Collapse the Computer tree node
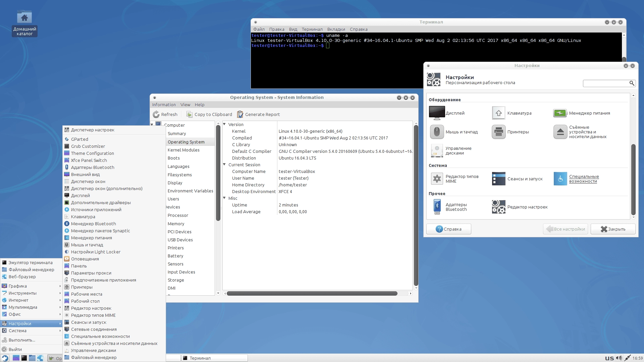The height and width of the screenshot is (362, 644). (x=152, y=125)
